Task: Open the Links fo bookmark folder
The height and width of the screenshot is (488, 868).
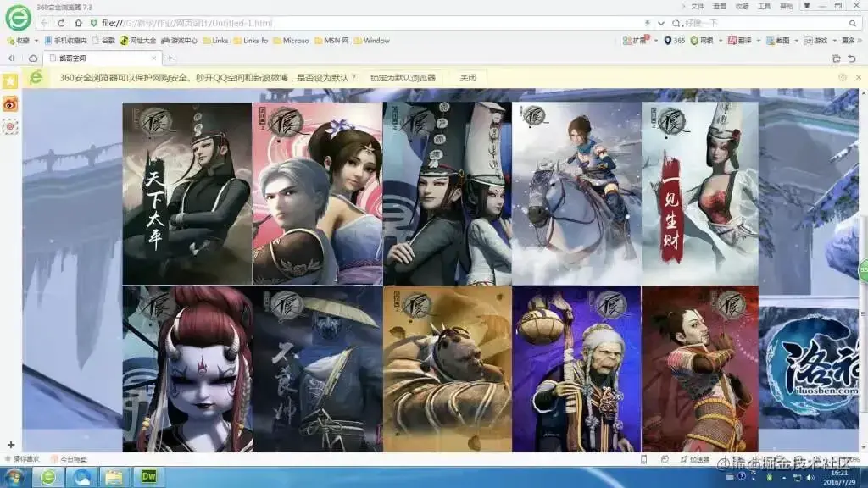Action: click(x=251, y=41)
